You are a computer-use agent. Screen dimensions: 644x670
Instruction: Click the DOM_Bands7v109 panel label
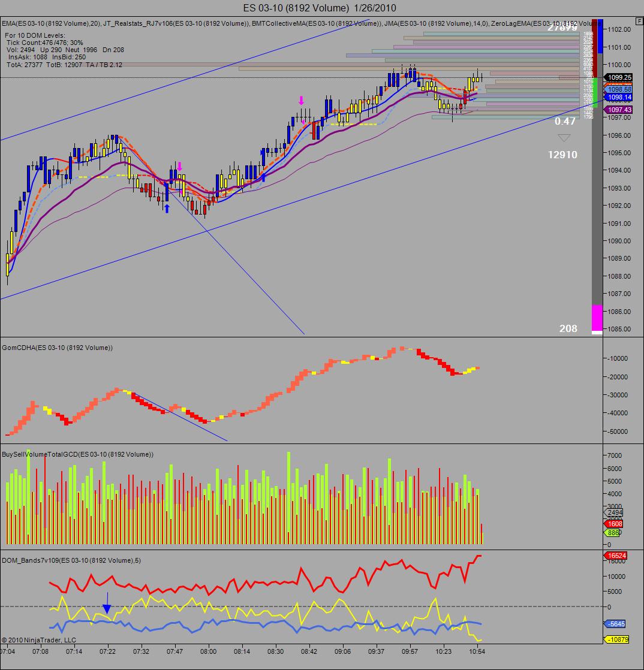click(71, 560)
